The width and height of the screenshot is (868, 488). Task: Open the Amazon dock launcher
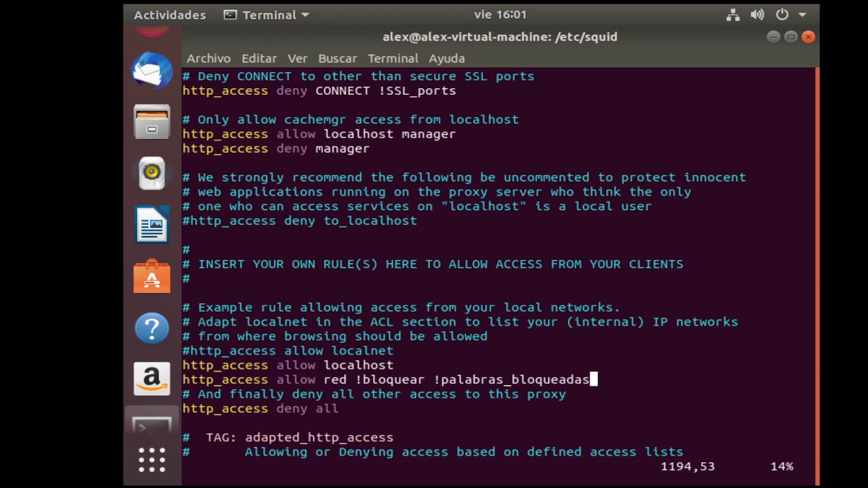[152, 379]
